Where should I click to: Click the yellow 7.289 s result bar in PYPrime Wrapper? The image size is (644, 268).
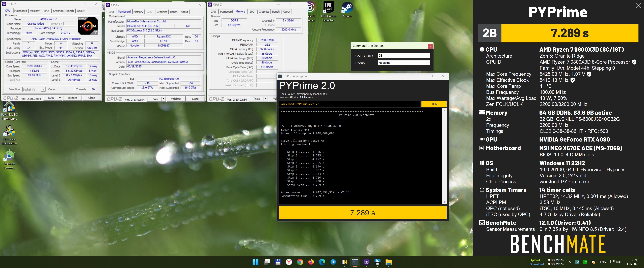coord(362,213)
